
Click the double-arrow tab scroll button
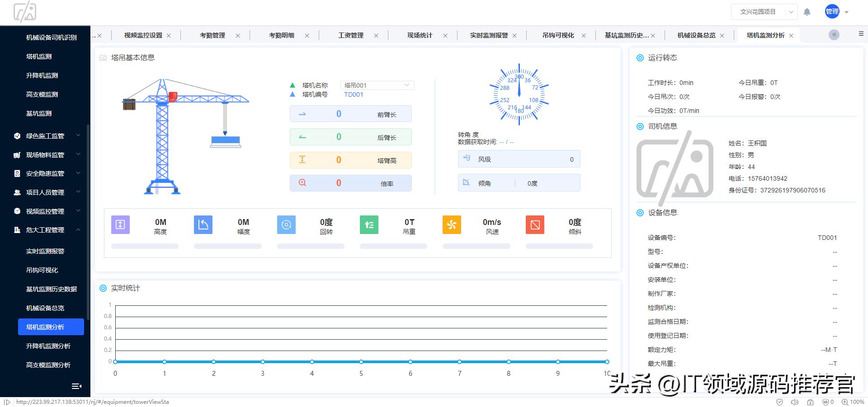click(834, 35)
